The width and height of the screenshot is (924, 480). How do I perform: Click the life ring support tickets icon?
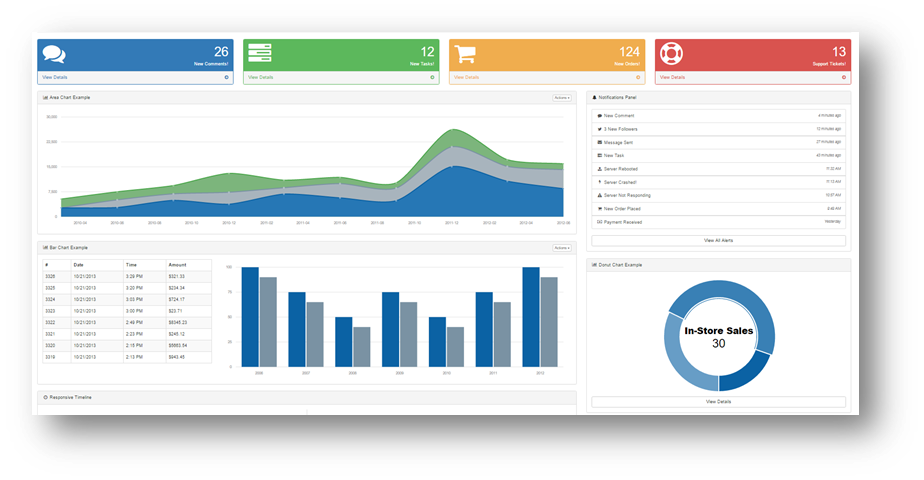click(x=671, y=54)
